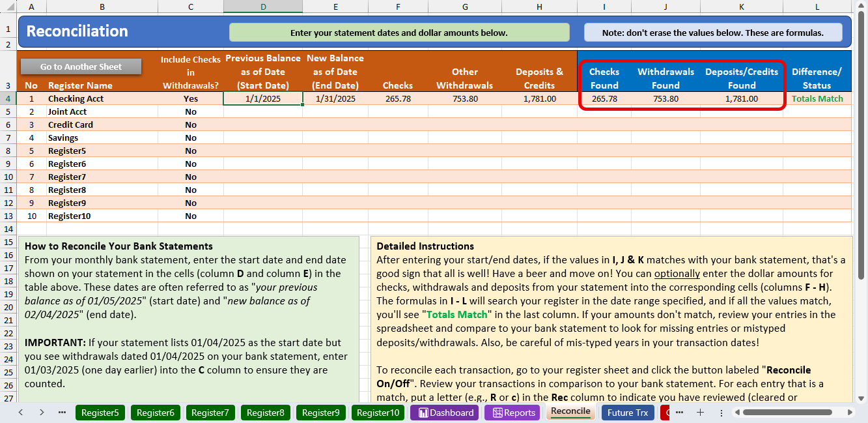This screenshot has width=868, height=423.
Task: Select the No cell for Register10 row
Action: [191, 216]
